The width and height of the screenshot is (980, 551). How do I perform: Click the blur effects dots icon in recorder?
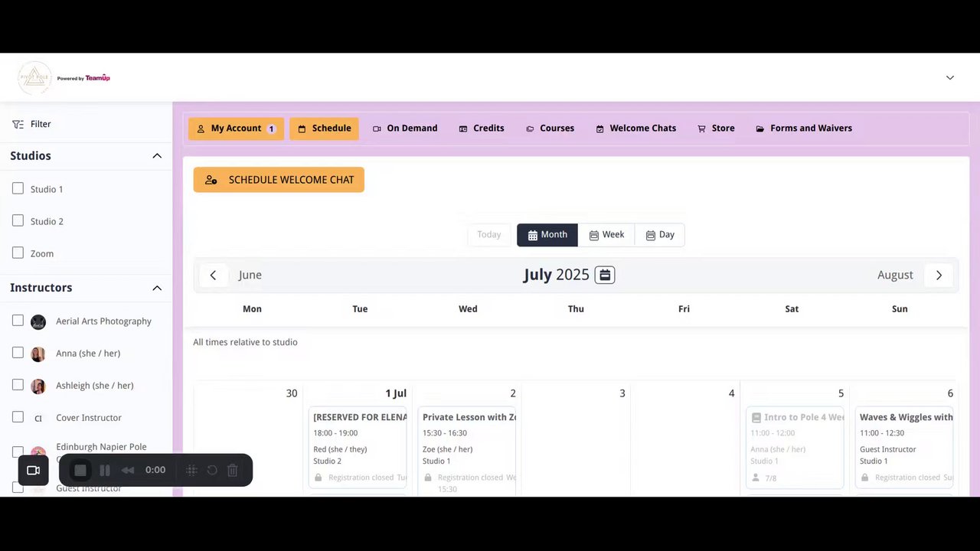click(x=191, y=470)
